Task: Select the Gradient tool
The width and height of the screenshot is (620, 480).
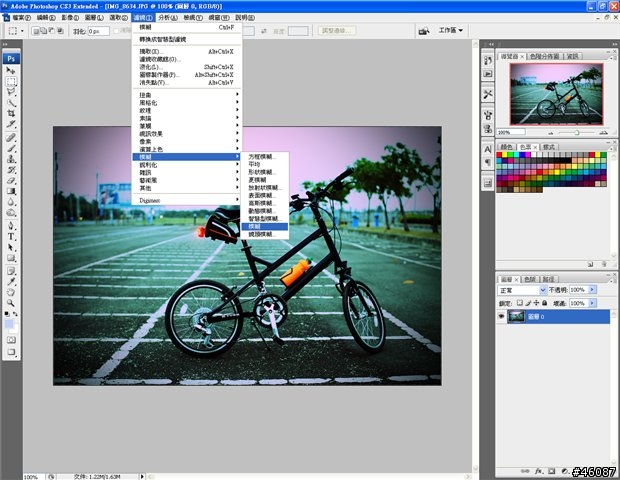Action: [x=11, y=191]
